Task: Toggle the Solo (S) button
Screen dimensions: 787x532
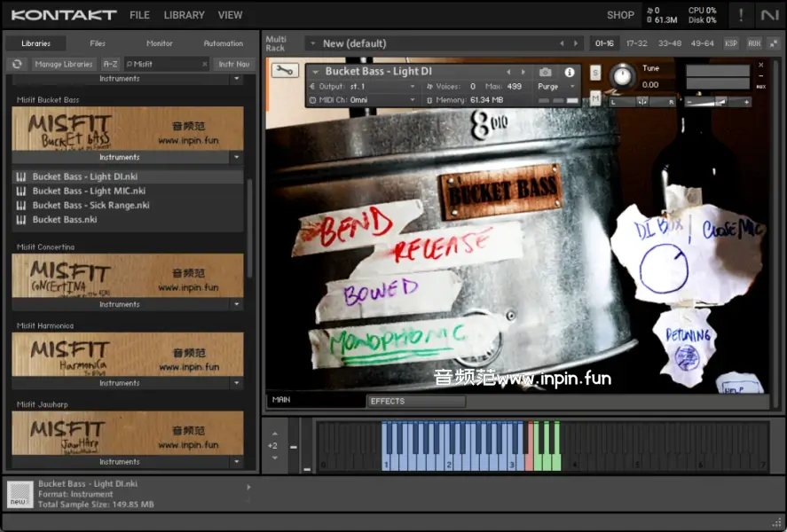Action: click(x=595, y=73)
